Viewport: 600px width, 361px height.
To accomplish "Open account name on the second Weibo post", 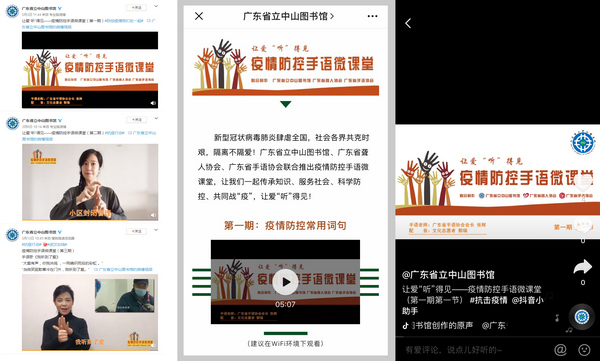I will coord(39,120).
